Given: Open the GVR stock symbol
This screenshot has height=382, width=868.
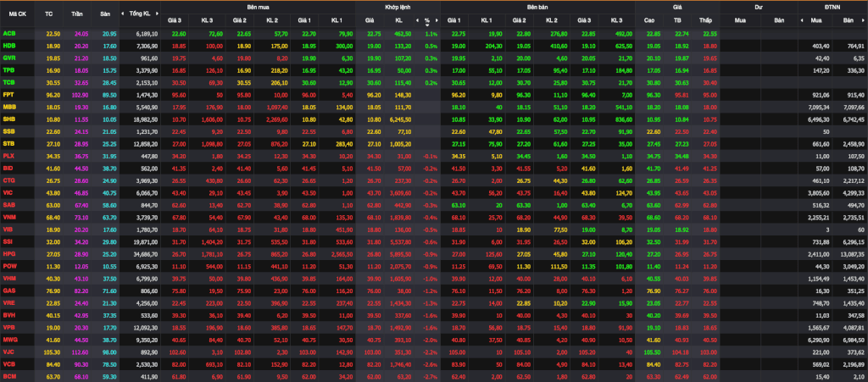Looking at the screenshot, I should (8, 58).
